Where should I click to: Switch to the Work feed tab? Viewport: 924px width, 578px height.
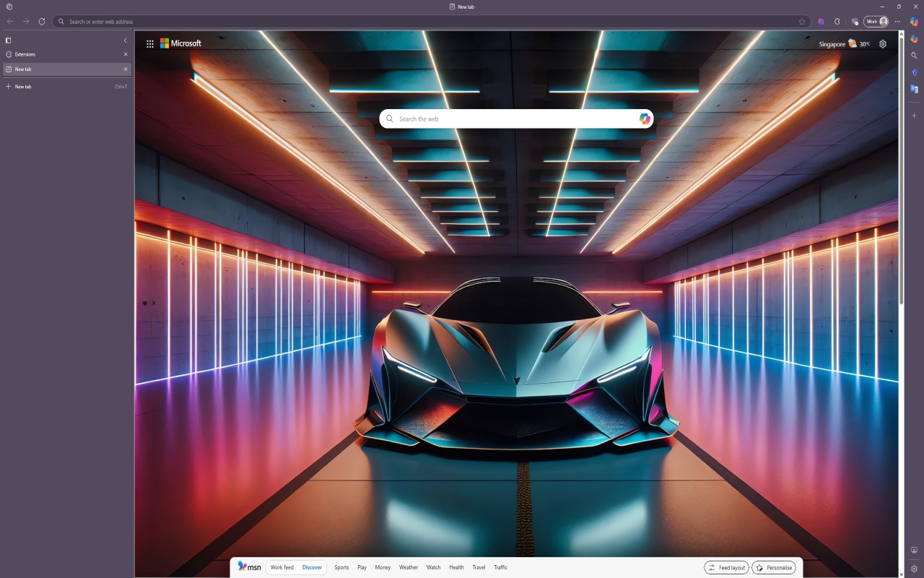point(282,568)
